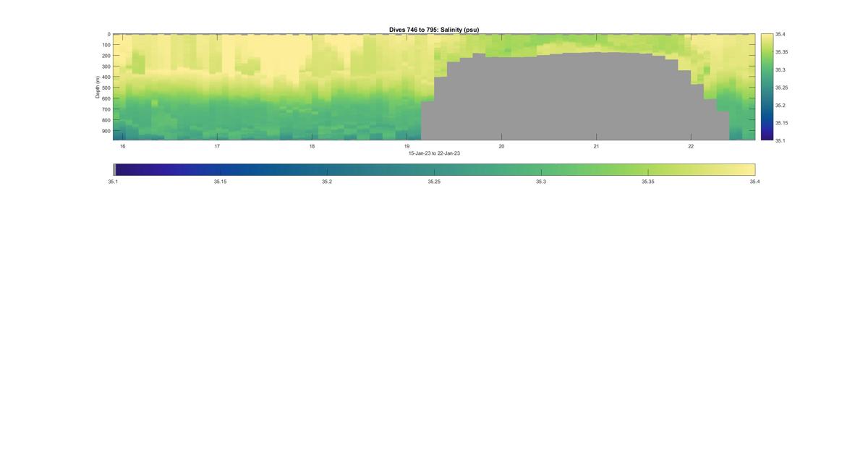This screenshot has height=450, width=868.
Task: Select depth tick label "400"
Action: 106,77
